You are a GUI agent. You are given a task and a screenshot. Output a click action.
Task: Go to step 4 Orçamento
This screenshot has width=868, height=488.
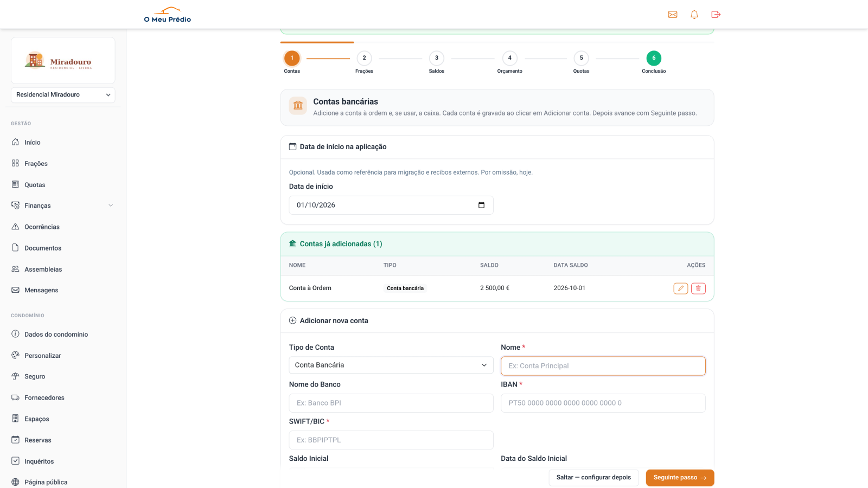click(x=509, y=58)
